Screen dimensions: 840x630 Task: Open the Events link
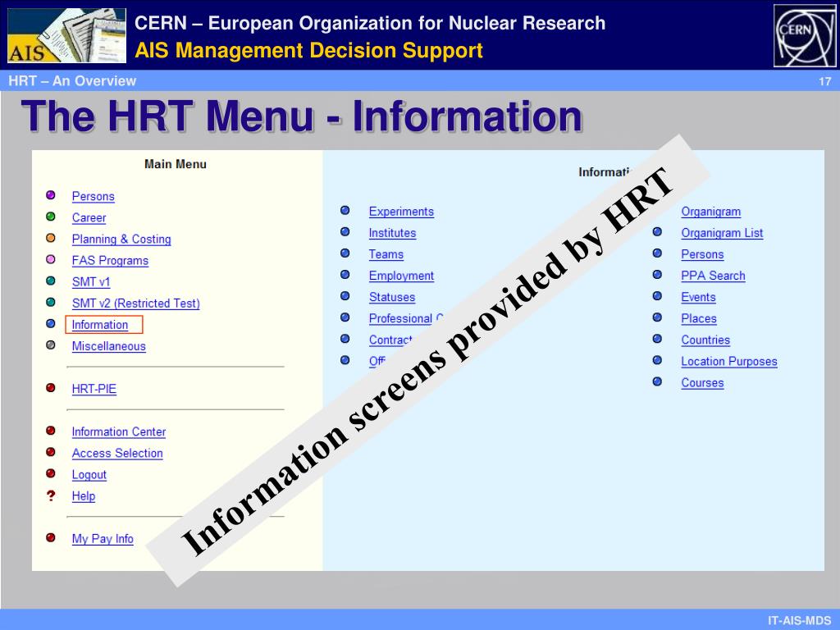pyautogui.click(x=699, y=298)
